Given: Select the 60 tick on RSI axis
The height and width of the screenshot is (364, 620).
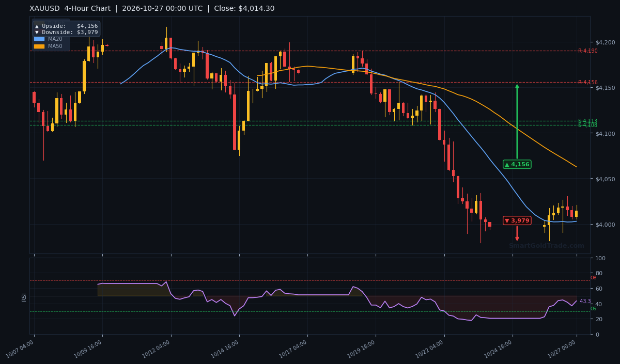Looking at the screenshot, I should click(x=599, y=289).
